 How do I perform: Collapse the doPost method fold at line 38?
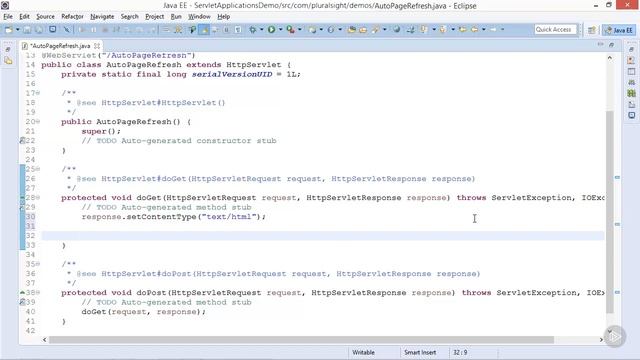click(38, 293)
